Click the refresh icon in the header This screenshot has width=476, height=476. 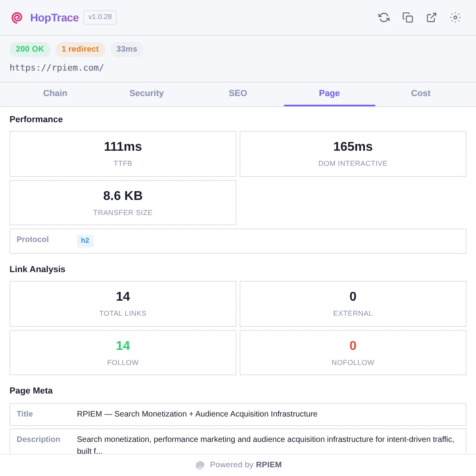384,17
